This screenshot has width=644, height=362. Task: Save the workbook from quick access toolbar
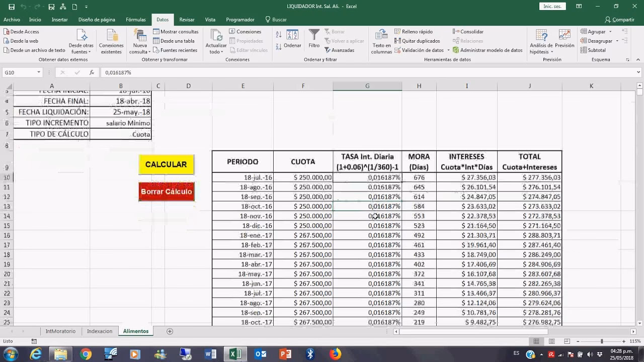(12, 7)
